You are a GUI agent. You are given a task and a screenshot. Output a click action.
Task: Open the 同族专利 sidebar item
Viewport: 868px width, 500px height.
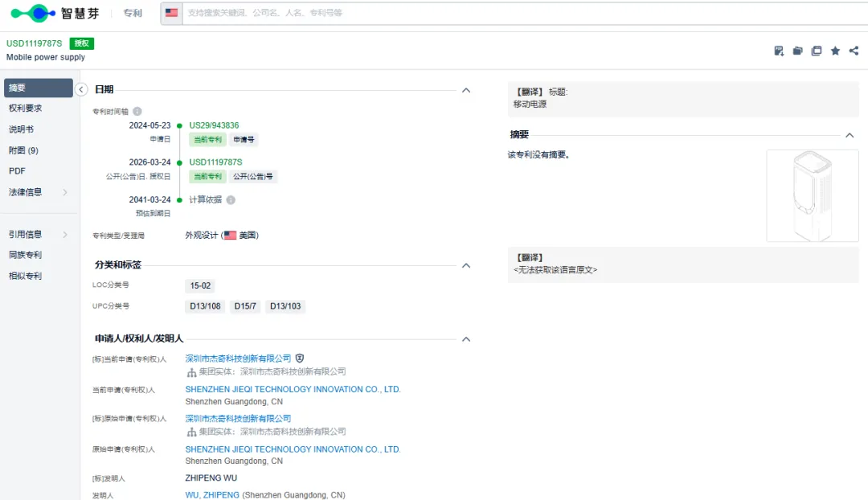click(x=26, y=255)
